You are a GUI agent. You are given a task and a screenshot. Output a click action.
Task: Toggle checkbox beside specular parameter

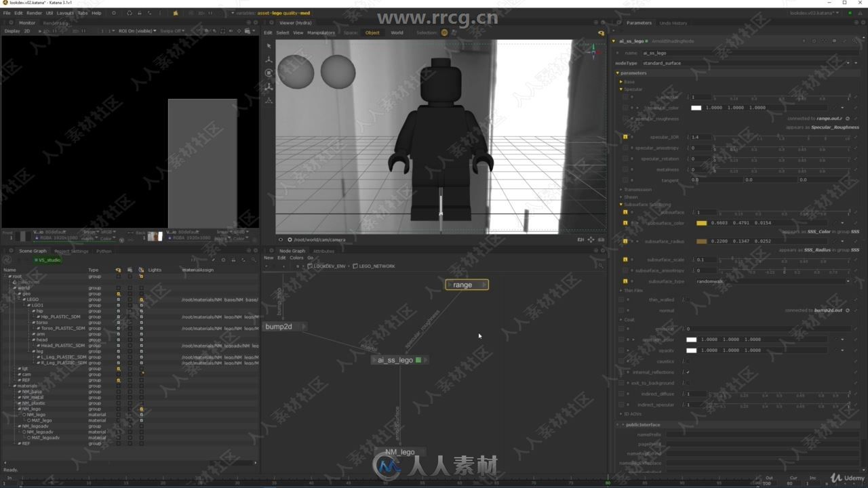[625, 97]
